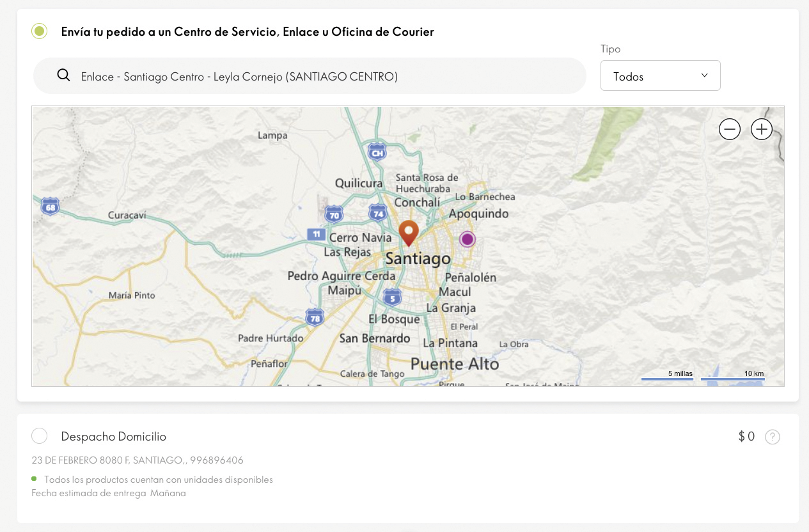
Task: Click the Route 5 highway shield
Action: (x=392, y=297)
